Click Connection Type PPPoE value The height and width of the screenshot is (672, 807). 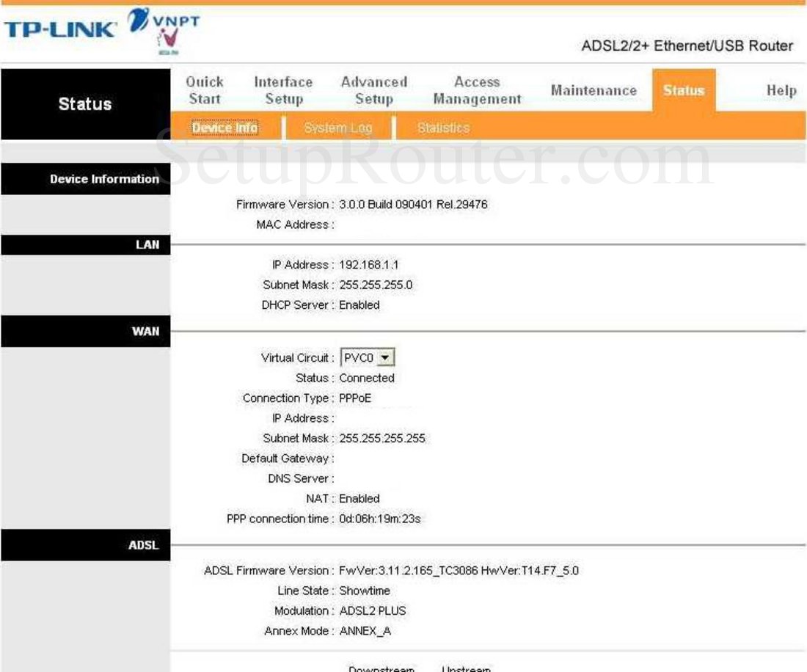pos(355,398)
